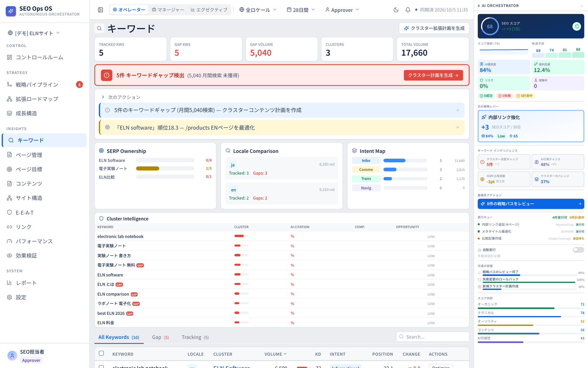The width and height of the screenshot is (588, 368).
Task: Select the Tracking (5) tab
Action: pyautogui.click(x=195, y=337)
